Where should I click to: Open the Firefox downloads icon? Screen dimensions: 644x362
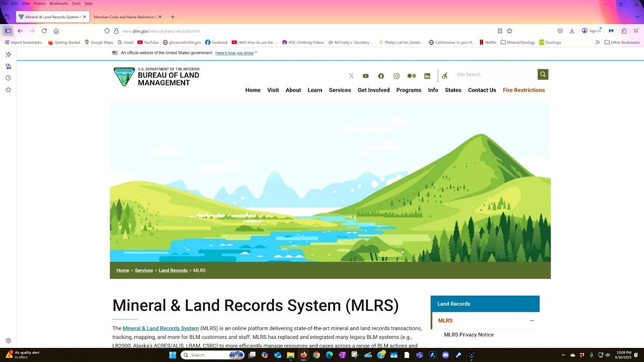click(572, 31)
